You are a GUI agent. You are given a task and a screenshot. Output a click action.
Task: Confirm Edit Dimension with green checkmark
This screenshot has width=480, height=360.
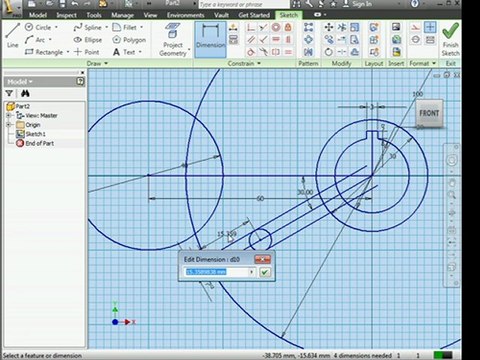265,272
